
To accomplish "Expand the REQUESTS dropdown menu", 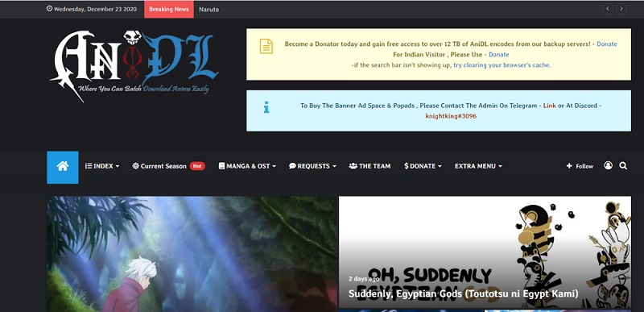I will (312, 166).
